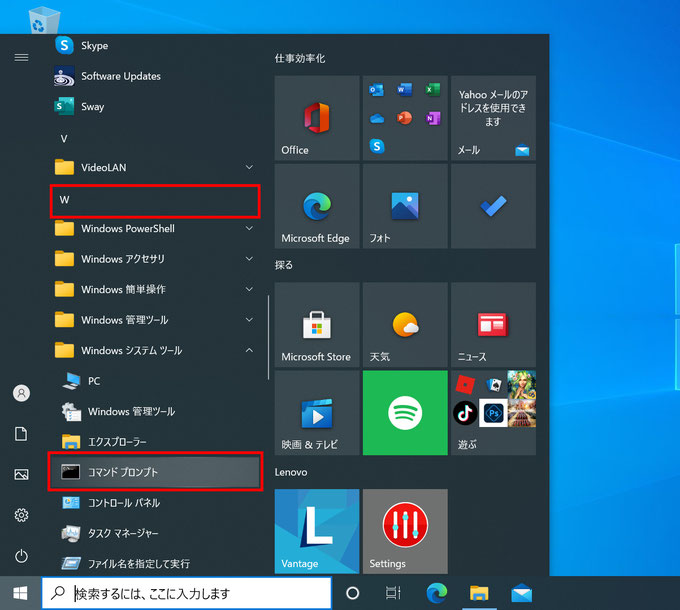Open Task View on the taskbar
The height and width of the screenshot is (610, 680).
click(x=393, y=593)
